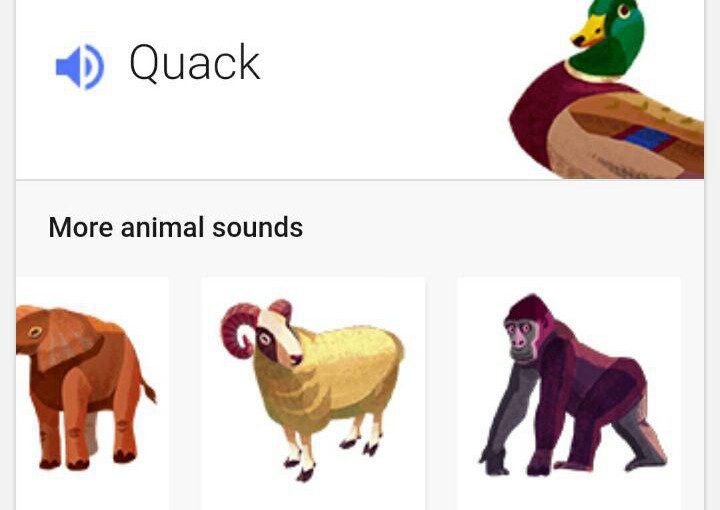Click the duck's yellow bill
This screenshot has width=720, height=510.
588,31
